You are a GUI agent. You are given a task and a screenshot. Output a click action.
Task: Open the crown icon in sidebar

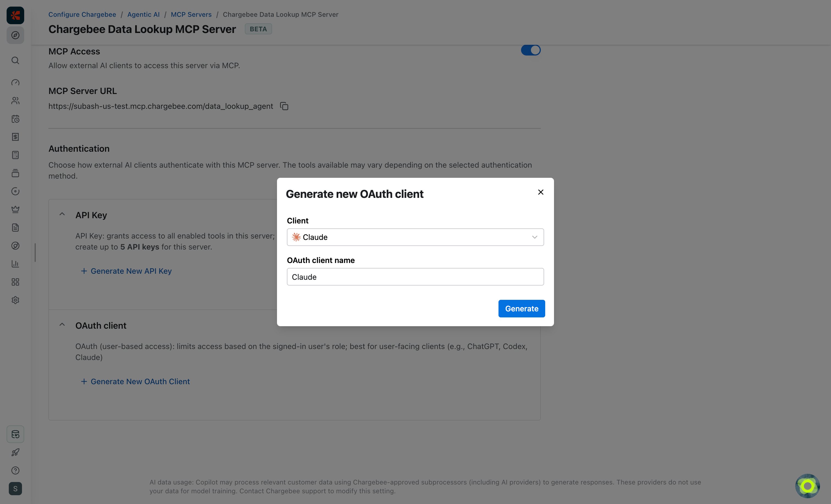point(15,209)
